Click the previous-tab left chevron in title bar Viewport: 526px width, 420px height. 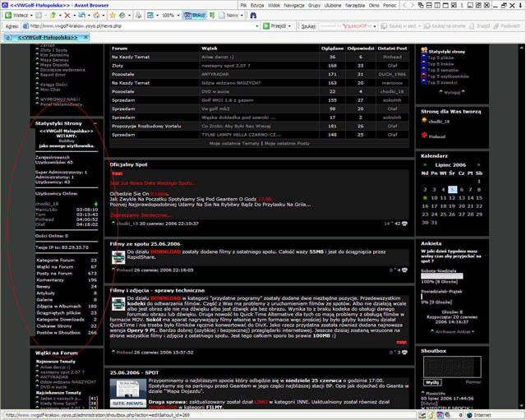404,6
